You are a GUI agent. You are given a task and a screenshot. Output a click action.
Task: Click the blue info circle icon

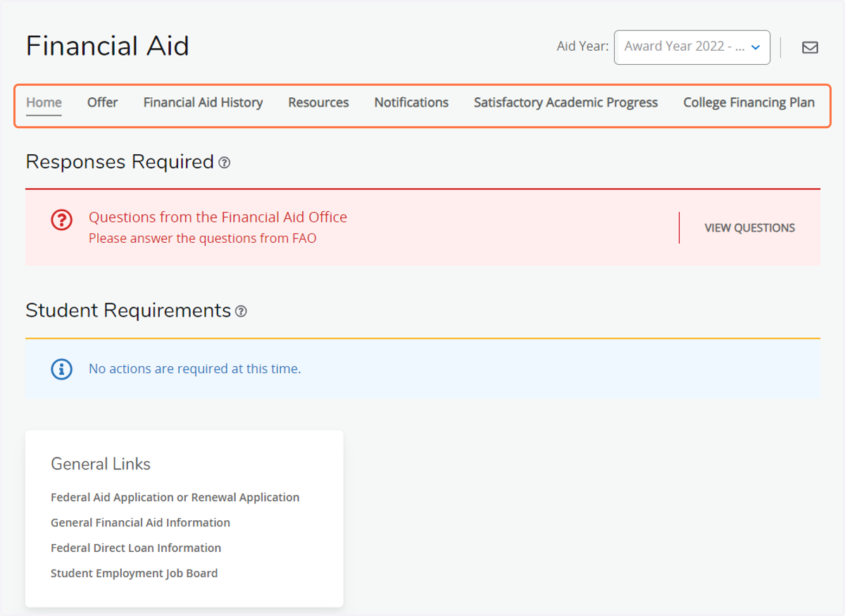(x=61, y=368)
